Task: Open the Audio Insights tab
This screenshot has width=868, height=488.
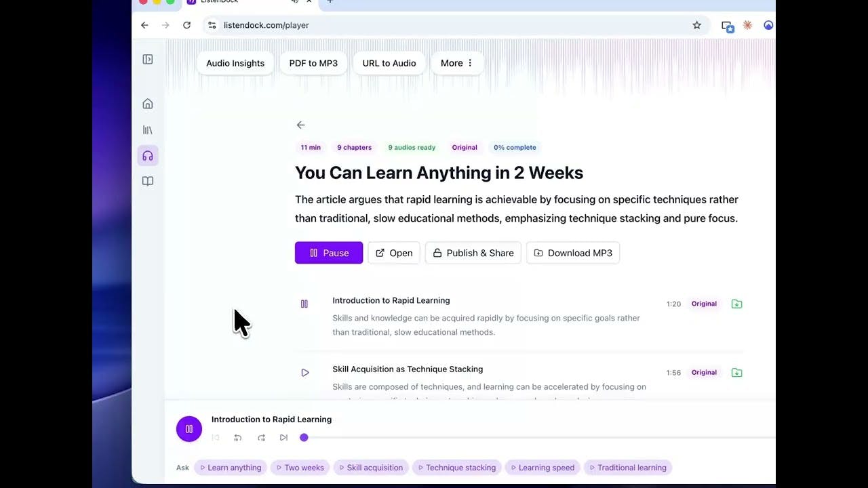Action: pyautogui.click(x=235, y=63)
